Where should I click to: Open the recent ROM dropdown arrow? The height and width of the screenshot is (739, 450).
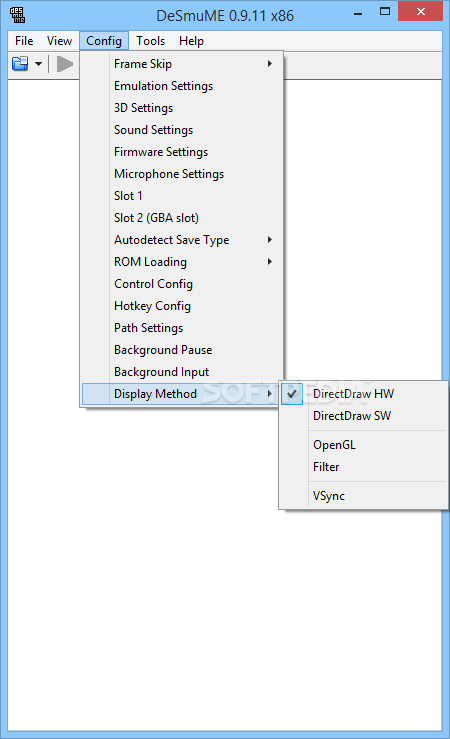point(39,64)
